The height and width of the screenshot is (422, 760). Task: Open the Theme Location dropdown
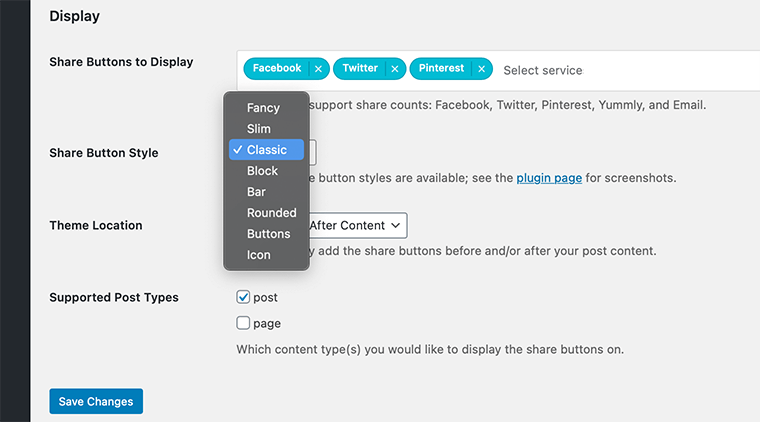pyautogui.click(x=356, y=226)
